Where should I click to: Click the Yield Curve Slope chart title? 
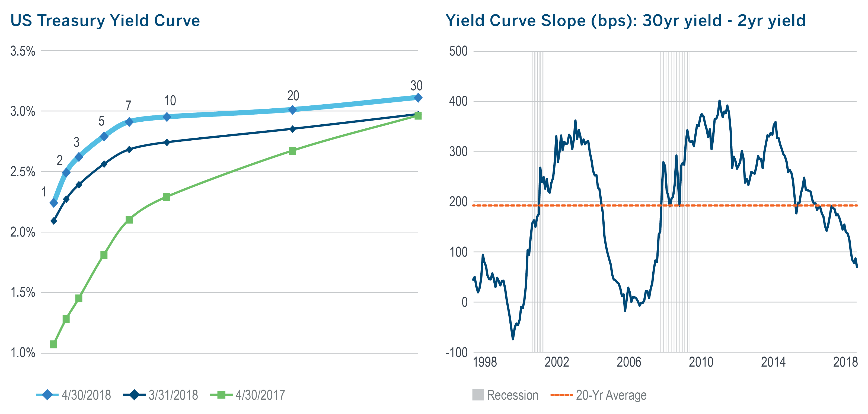[626, 21]
